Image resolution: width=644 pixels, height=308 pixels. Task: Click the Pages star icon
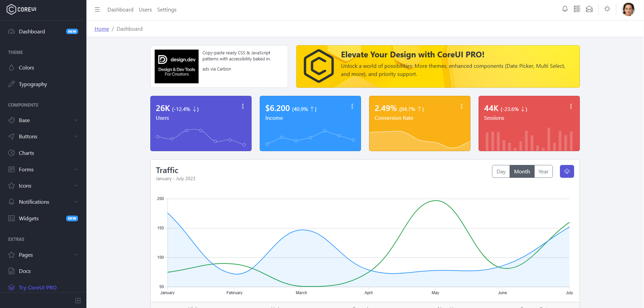click(x=11, y=255)
